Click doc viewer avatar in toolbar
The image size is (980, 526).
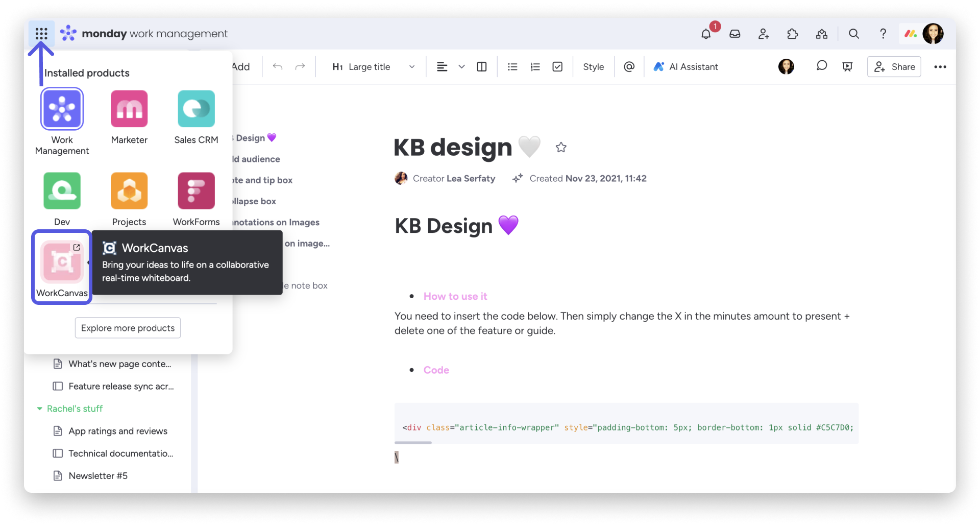click(x=786, y=66)
